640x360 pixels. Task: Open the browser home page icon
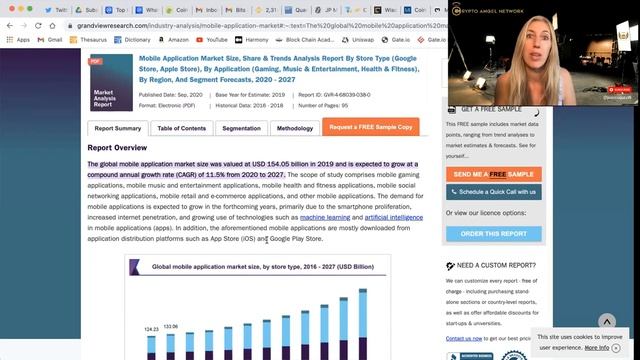(x=52, y=26)
